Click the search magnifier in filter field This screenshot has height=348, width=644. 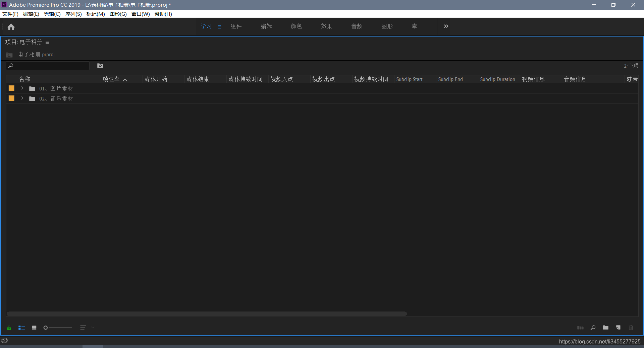click(x=11, y=66)
